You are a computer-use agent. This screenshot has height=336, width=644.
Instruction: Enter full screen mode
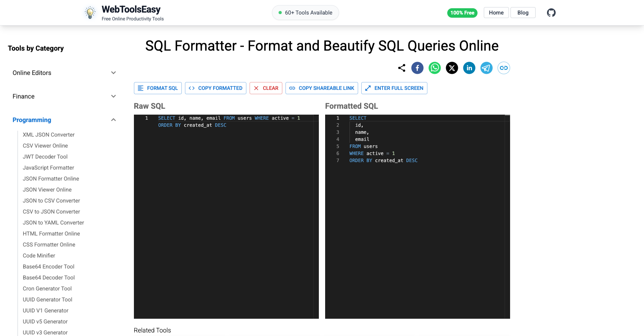click(394, 88)
